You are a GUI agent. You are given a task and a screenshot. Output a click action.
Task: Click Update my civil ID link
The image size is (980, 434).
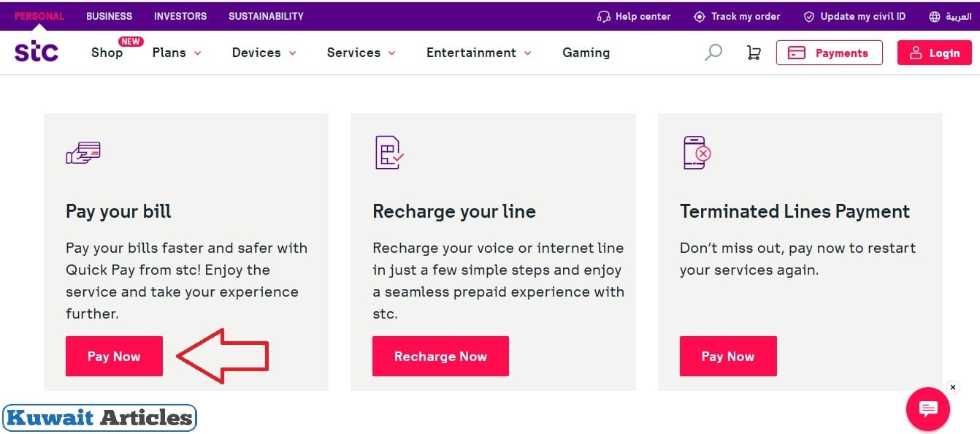coord(861,15)
